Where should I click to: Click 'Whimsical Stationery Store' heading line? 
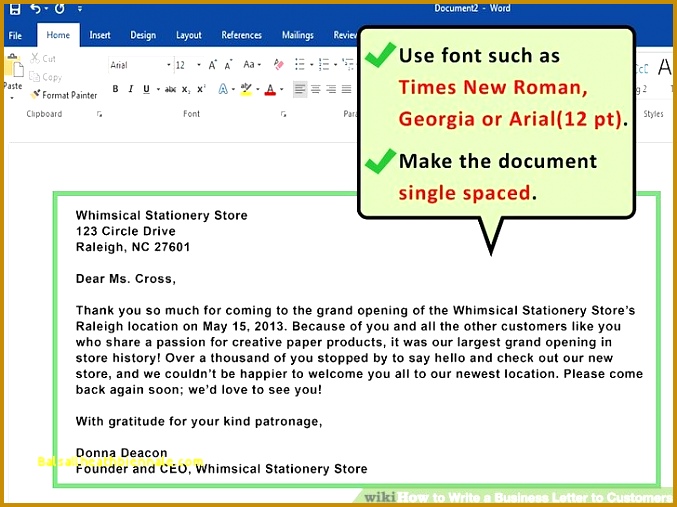tap(161, 215)
